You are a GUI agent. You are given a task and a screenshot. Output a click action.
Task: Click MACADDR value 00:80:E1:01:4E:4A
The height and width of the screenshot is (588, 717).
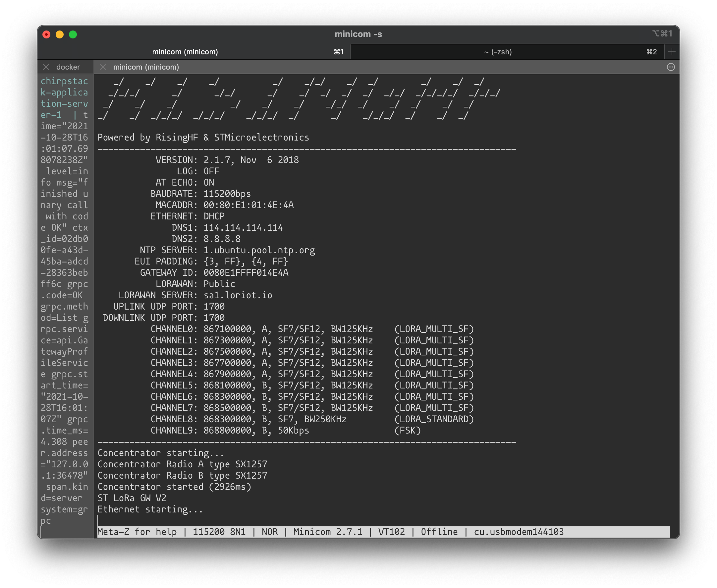click(248, 205)
